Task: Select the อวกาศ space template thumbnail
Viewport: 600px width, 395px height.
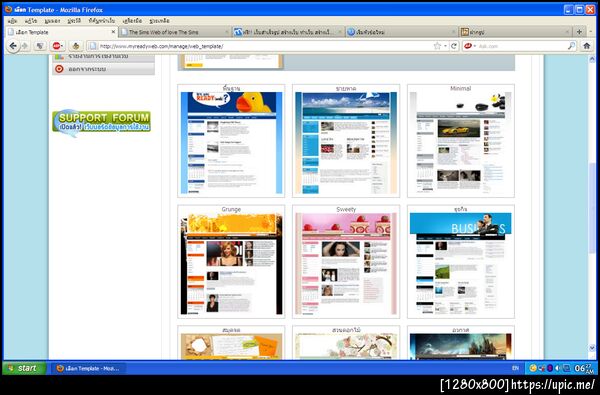Action: (461, 346)
